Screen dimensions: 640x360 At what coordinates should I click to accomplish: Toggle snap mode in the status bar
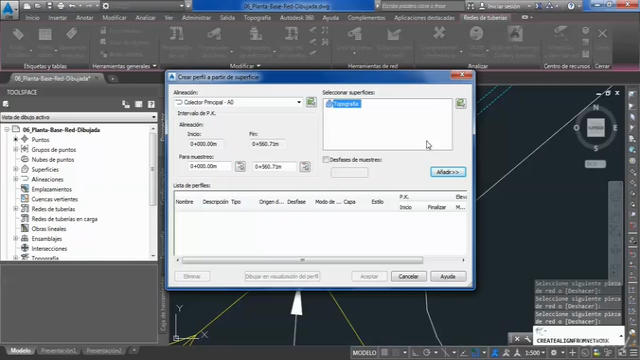click(396, 353)
